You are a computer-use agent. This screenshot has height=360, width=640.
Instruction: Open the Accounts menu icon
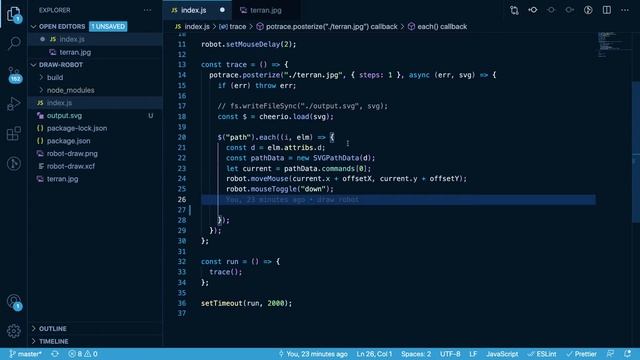14,302
